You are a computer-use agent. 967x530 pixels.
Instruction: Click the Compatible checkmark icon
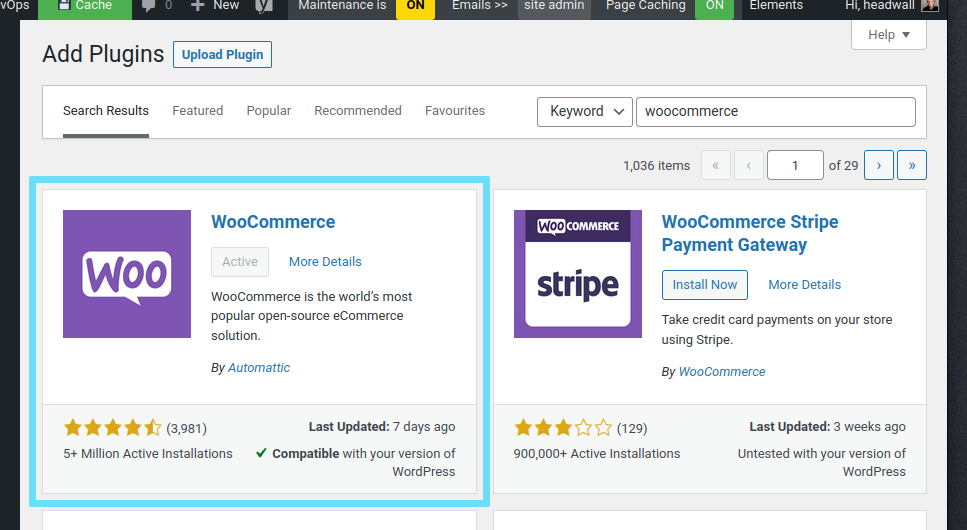(x=261, y=453)
